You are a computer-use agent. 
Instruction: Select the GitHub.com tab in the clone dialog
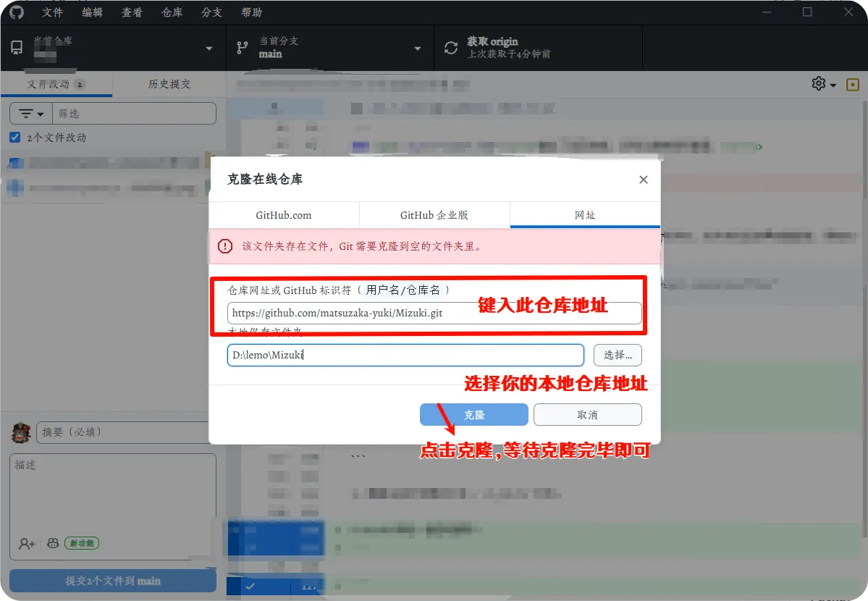point(284,215)
